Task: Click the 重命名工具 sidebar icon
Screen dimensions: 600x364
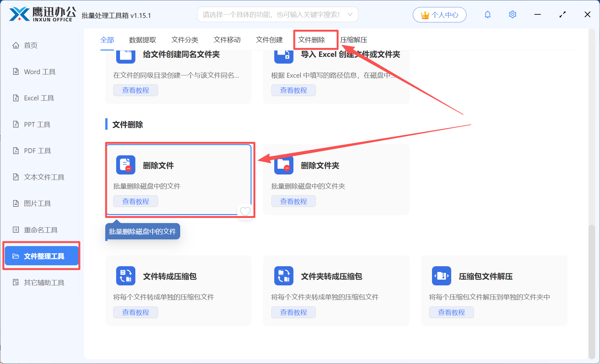Action: (x=16, y=230)
